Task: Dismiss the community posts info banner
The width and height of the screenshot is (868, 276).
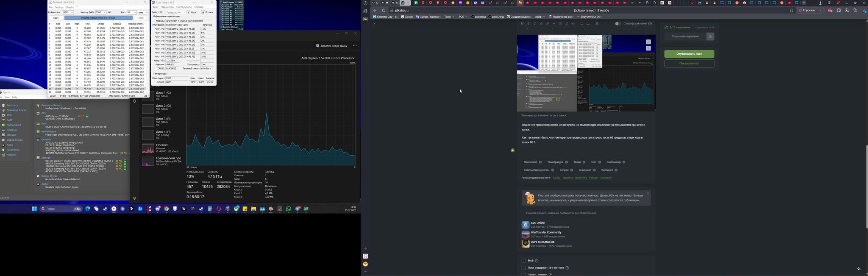Action: 648,193
